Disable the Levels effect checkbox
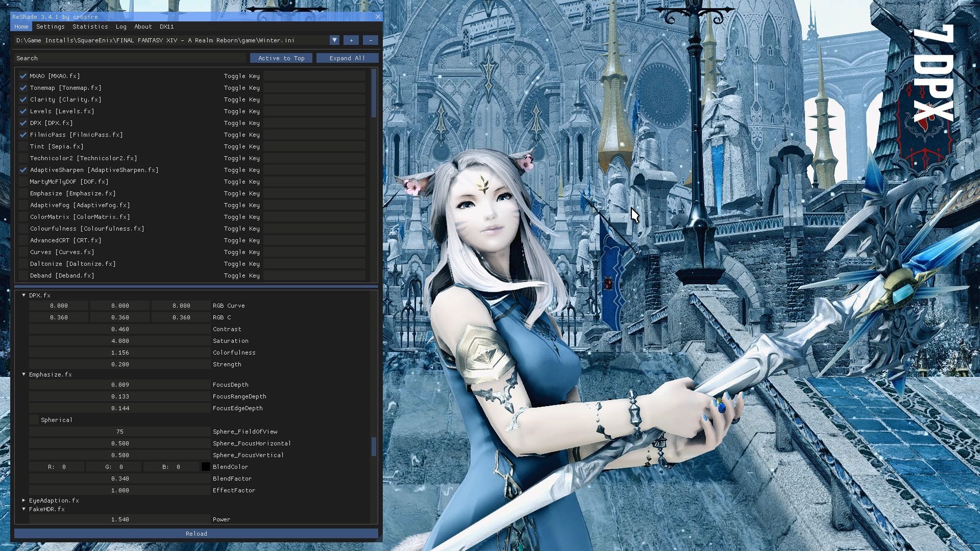Image resolution: width=980 pixels, height=551 pixels. pos(23,111)
